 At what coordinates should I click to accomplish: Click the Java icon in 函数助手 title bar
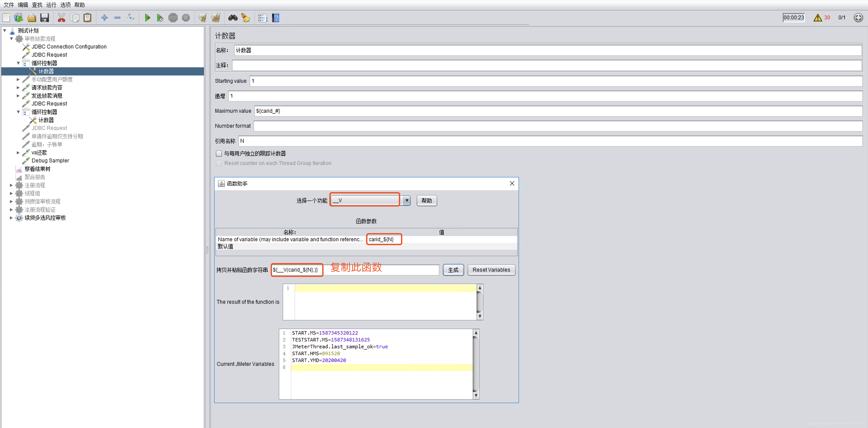click(x=221, y=183)
